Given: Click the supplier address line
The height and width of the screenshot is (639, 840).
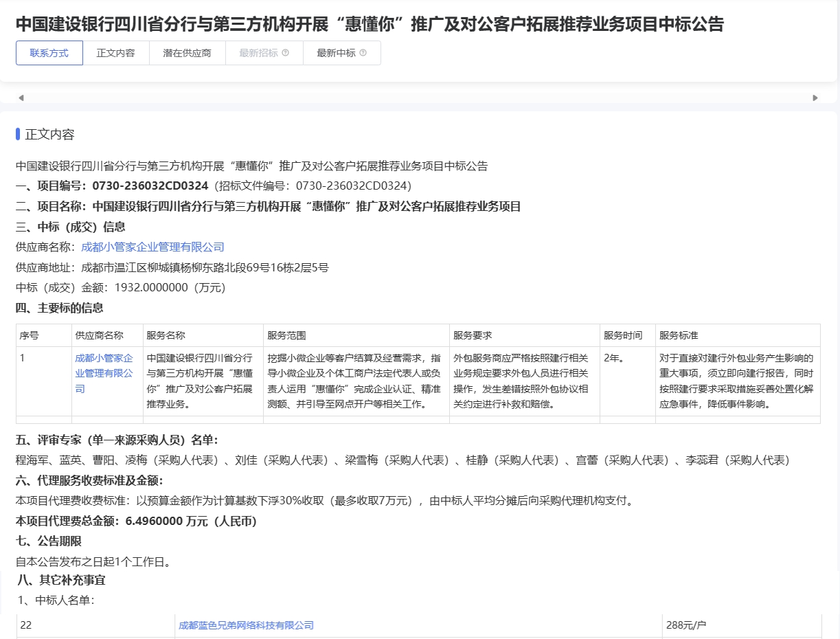Looking at the screenshot, I should coord(172,267).
